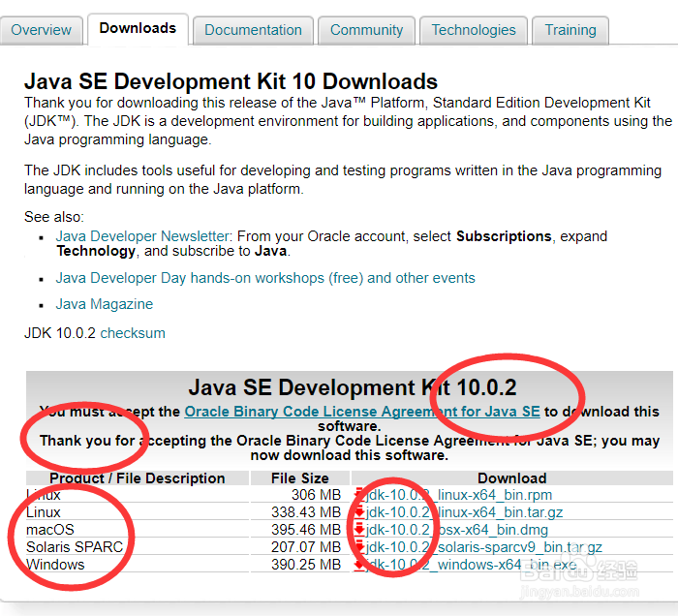Click download arrow icon for linux rpm
This screenshot has width=678, height=616.
(x=359, y=494)
